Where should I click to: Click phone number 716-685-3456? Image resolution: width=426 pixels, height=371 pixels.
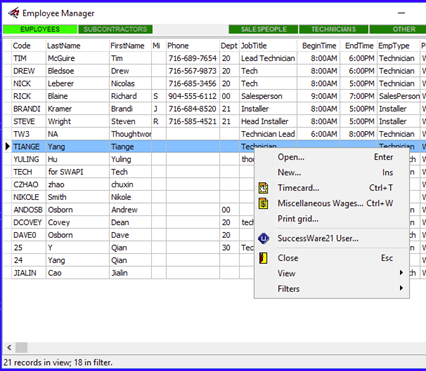coord(193,84)
